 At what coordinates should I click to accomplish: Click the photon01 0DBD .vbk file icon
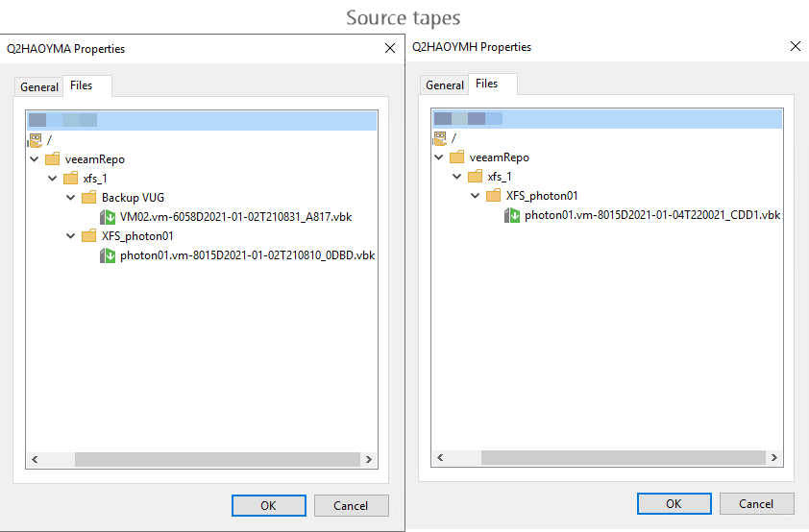108,255
